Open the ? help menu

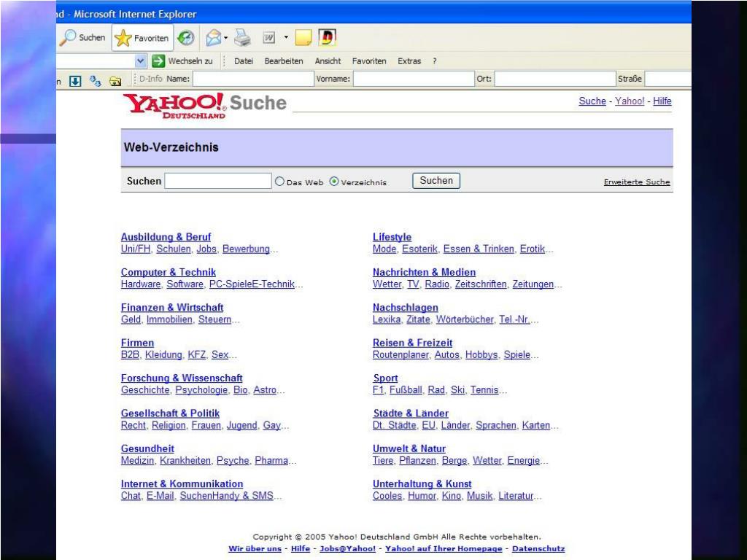tap(435, 61)
